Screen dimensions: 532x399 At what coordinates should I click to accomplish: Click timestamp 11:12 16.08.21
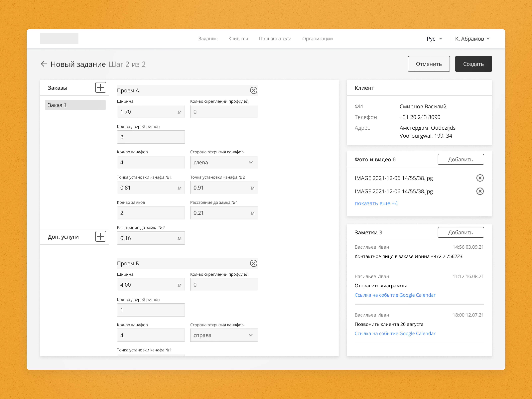point(468,277)
